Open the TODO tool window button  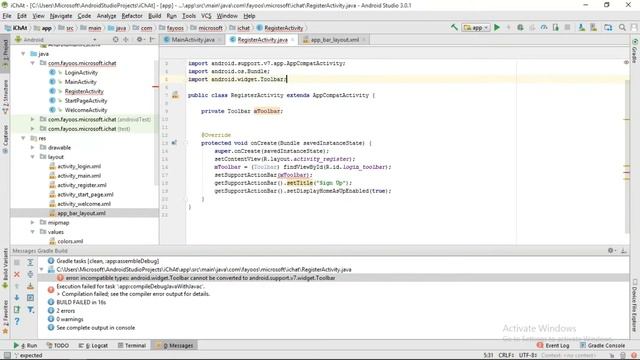[x=58, y=345]
